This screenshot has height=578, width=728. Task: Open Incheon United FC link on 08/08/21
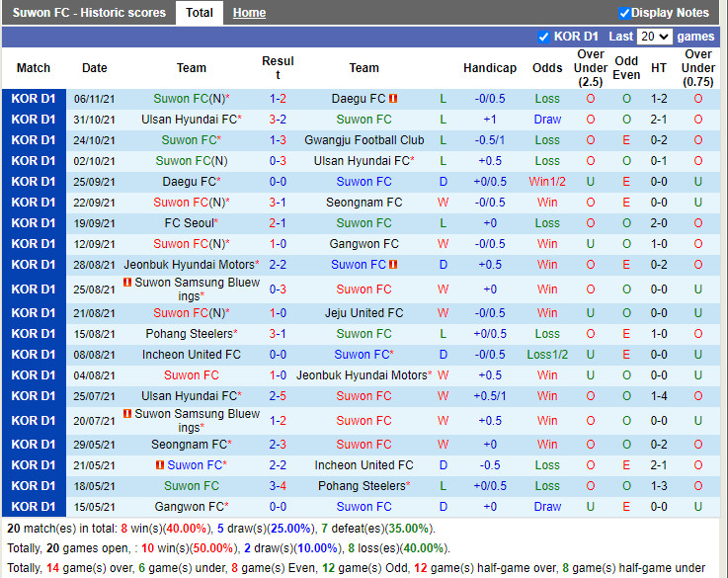point(191,355)
